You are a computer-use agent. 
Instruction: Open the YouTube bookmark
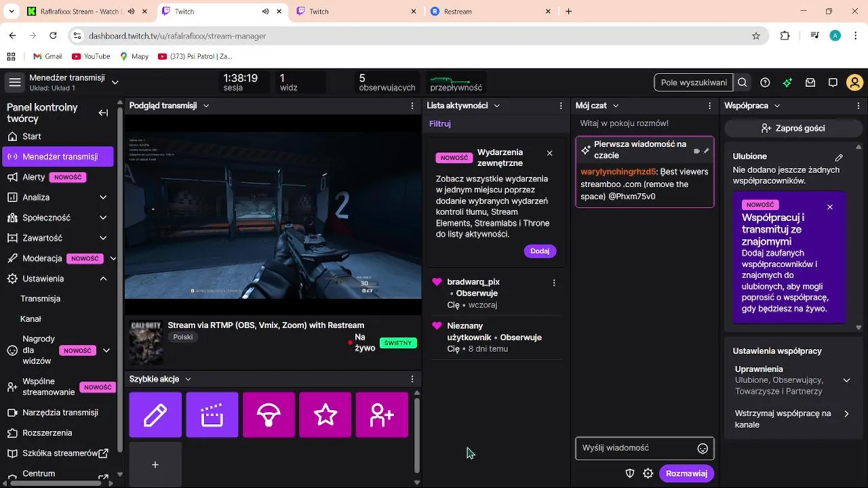(91, 56)
